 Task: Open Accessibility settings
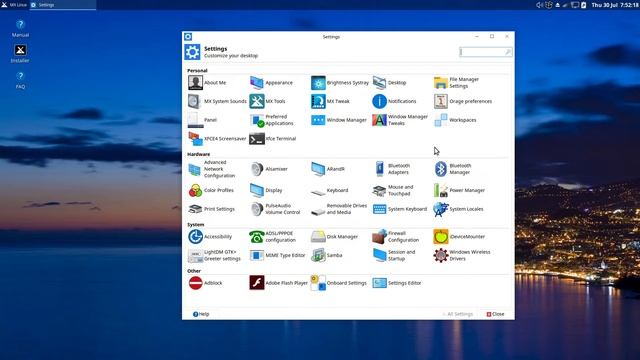point(210,237)
